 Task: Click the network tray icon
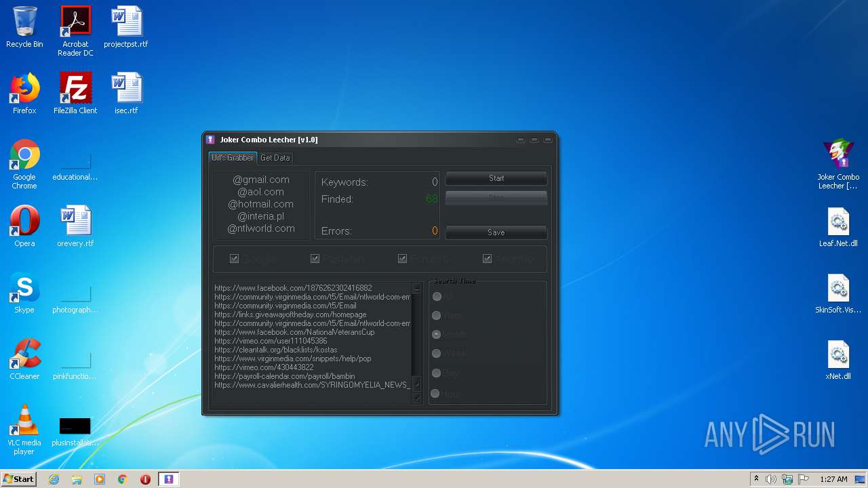(787, 479)
